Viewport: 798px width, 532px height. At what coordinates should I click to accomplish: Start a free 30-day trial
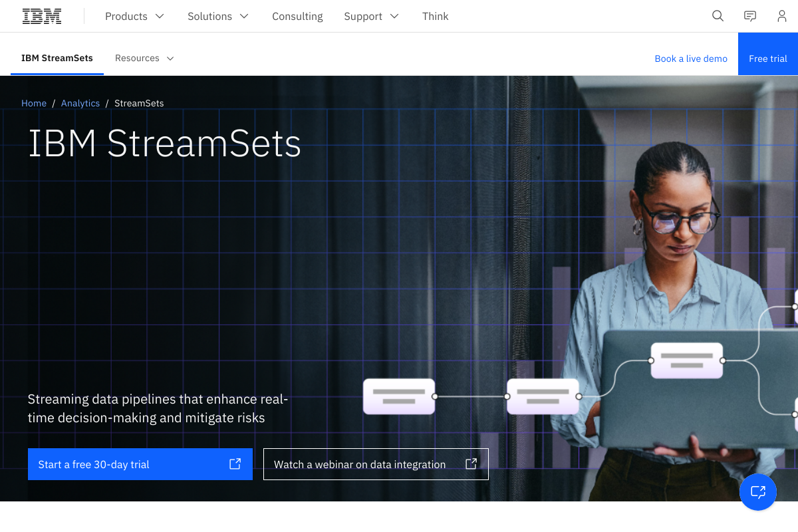(x=140, y=464)
